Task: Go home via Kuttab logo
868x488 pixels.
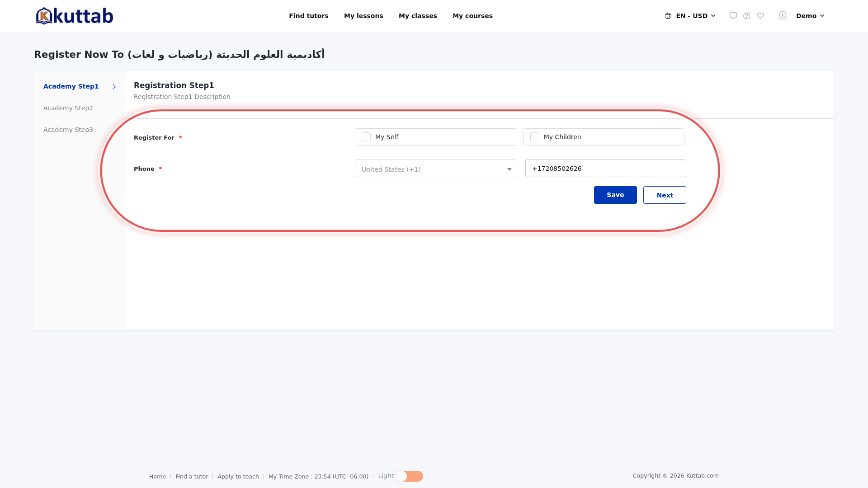Action: coord(75,16)
